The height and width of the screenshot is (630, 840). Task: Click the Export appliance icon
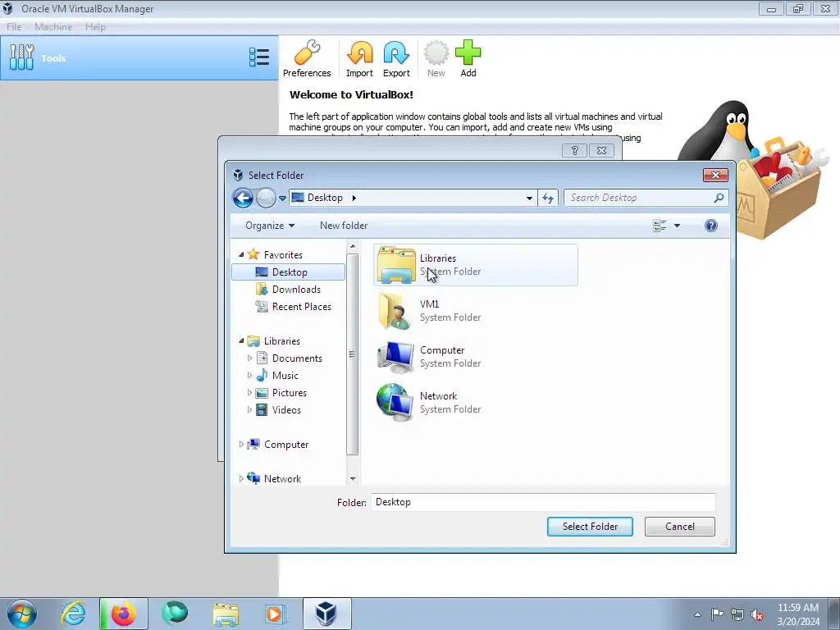tap(396, 59)
